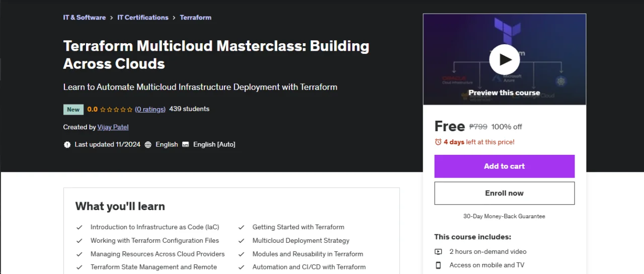Open the IT Certifications breadcrumb

click(143, 17)
